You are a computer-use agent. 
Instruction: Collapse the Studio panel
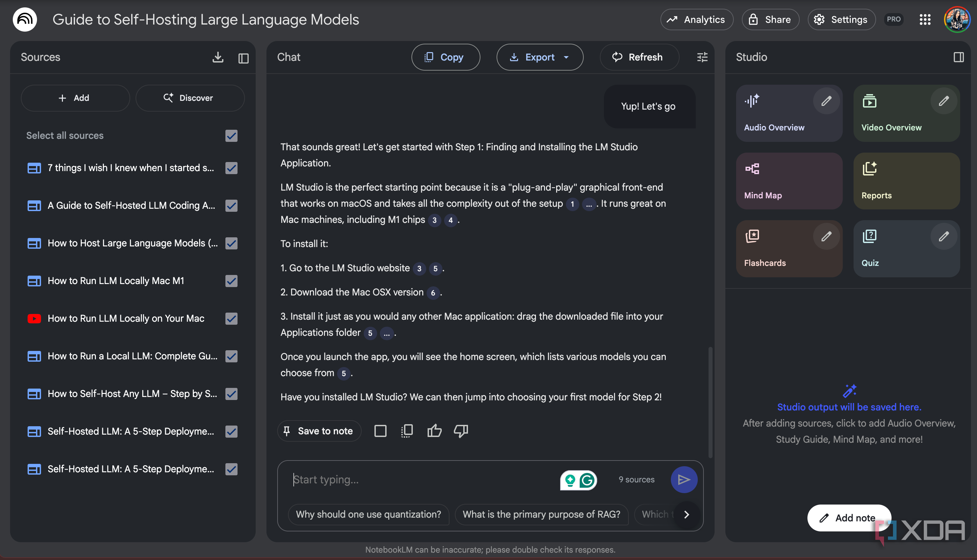coord(958,57)
